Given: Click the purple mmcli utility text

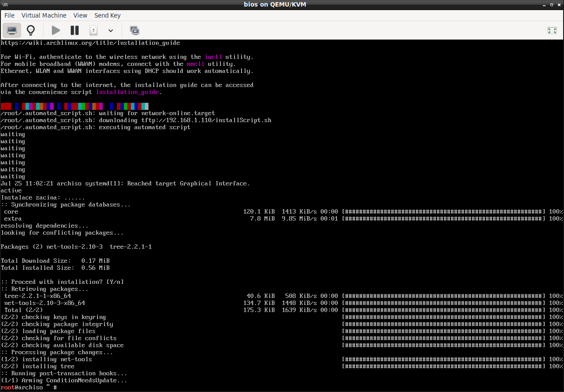Looking at the screenshot, I should coord(195,64).
